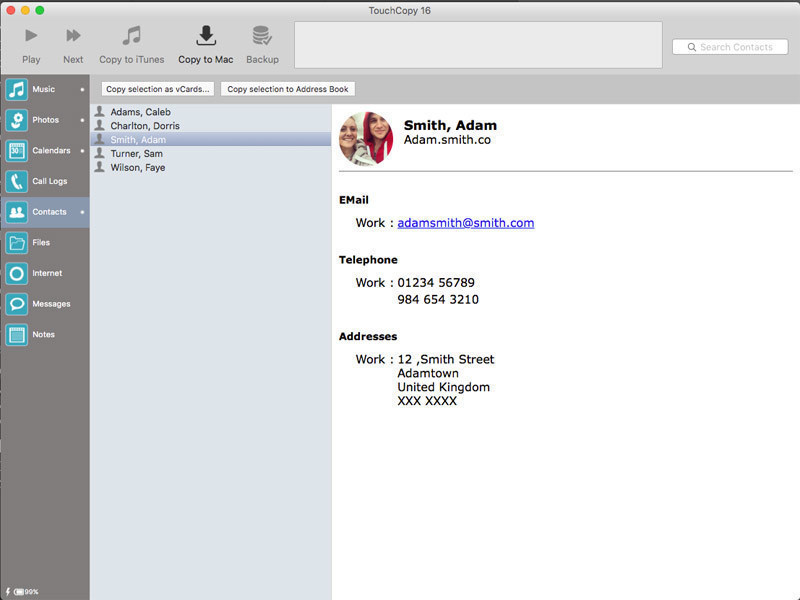This screenshot has width=800, height=600.
Task: Click the Copy to Mac download icon
Action: tap(205, 37)
